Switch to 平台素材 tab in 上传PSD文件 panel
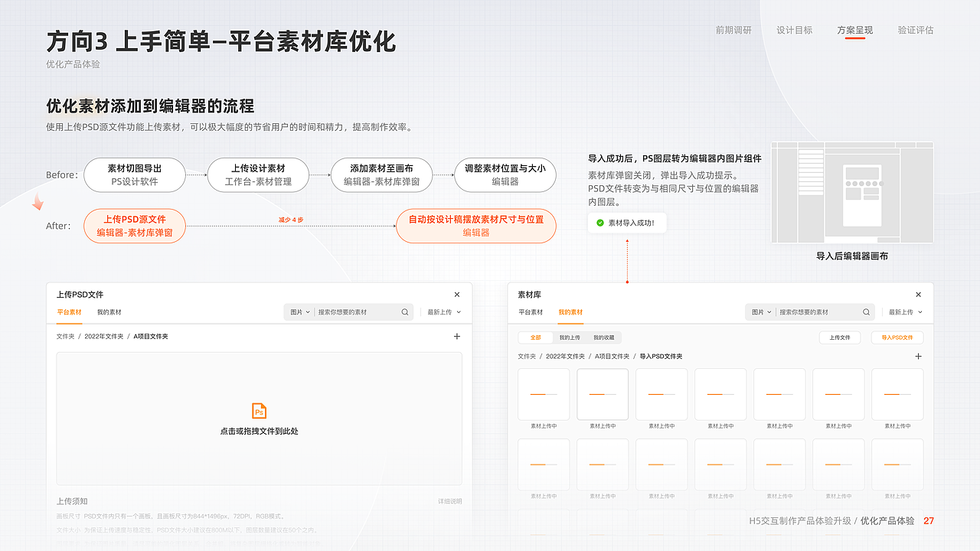The height and width of the screenshot is (551, 980). pyautogui.click(x=69, y=312)
